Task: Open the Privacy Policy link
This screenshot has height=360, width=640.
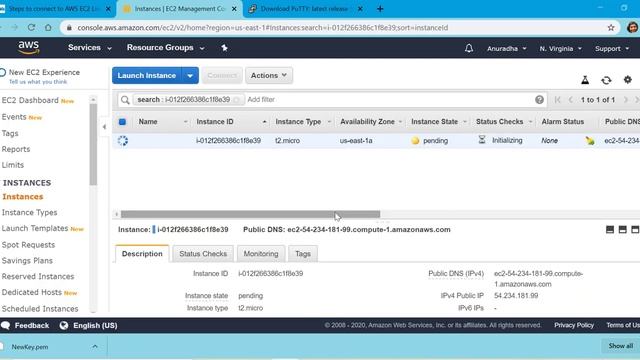Action: pos(574,325)
